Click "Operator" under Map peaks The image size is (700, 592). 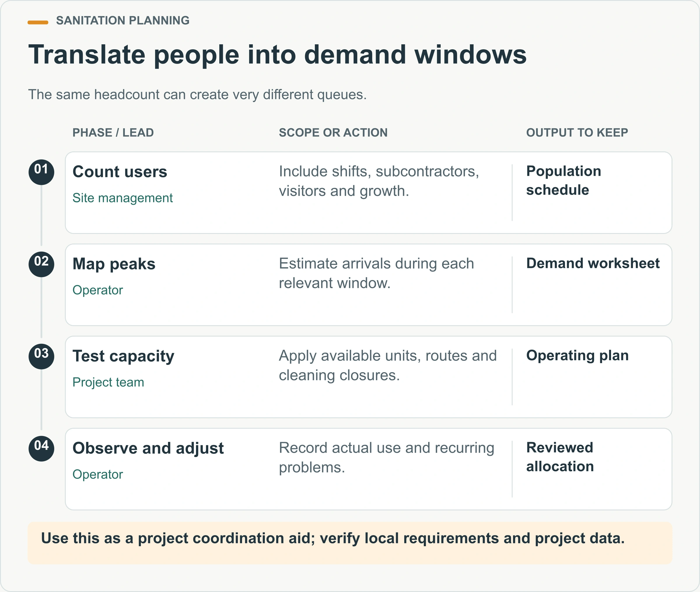click(98, 290)
